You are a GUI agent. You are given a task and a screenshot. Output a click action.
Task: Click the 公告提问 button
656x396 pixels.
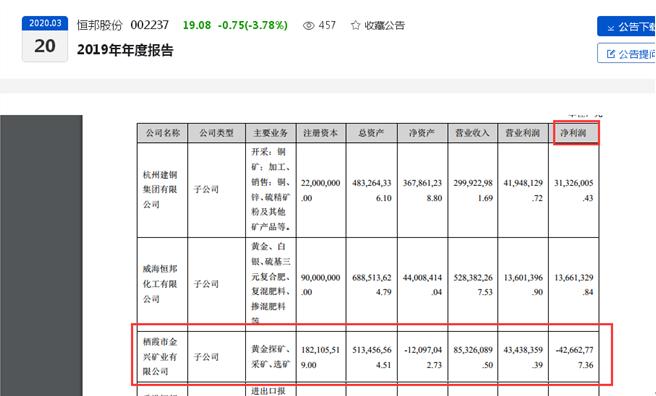(x=627, y=54)
